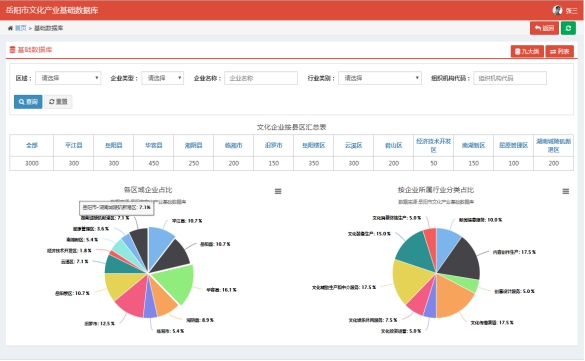The height and width of the screenshot is (361, 585).
Task: Select the 平江县 column header link
Action: coord(73,145)
